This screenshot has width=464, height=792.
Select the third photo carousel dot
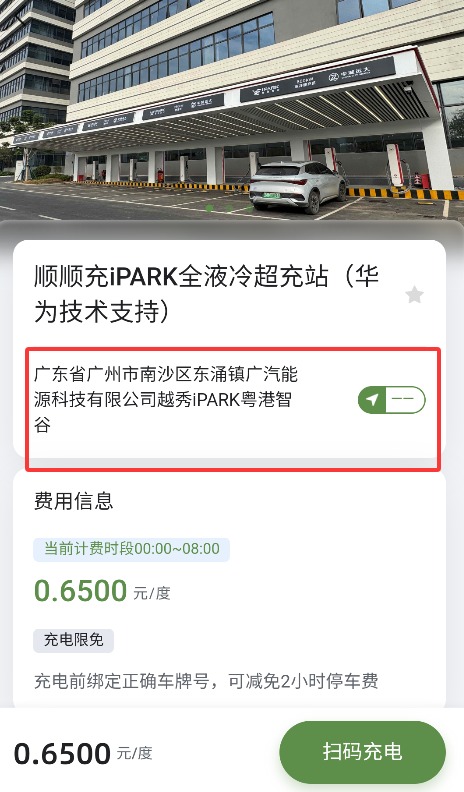[249, 208]
